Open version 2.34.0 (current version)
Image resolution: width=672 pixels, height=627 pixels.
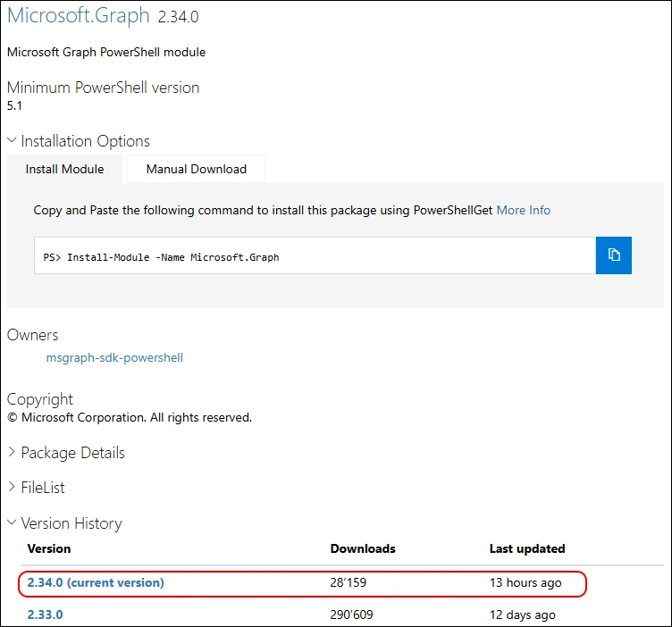[x=96, y=582]
